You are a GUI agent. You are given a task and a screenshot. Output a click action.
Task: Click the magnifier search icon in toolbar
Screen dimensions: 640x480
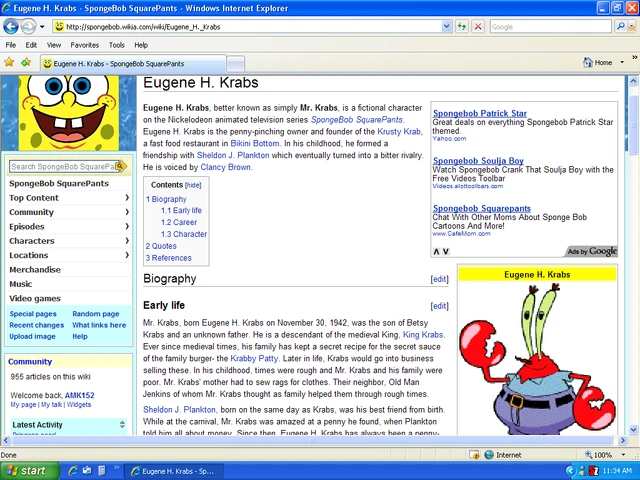pos(620,27)
